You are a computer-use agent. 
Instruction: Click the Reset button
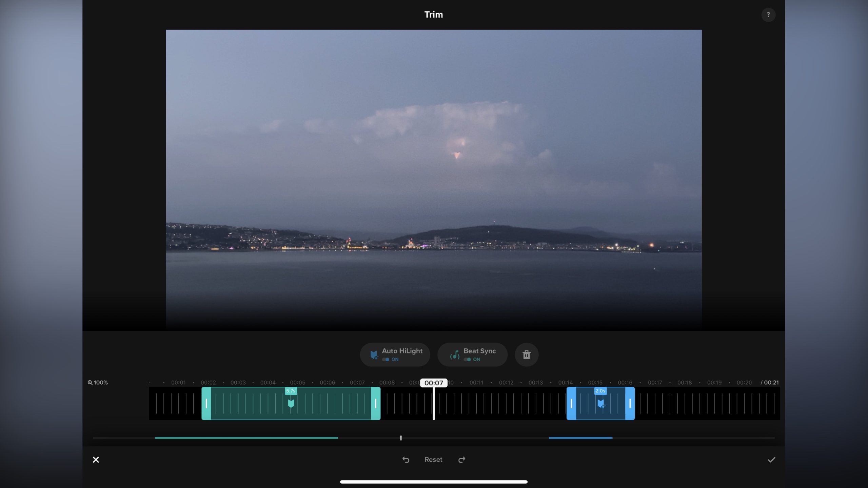[433, 460]
